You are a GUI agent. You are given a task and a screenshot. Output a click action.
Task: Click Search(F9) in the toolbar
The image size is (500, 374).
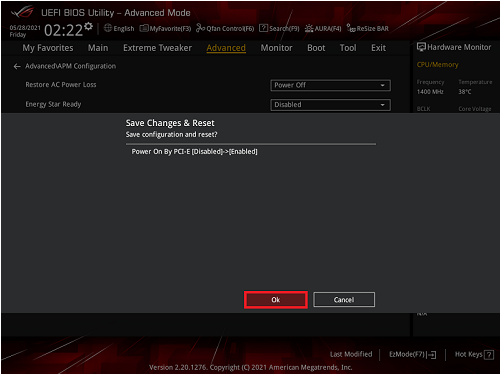pos(279,29)
